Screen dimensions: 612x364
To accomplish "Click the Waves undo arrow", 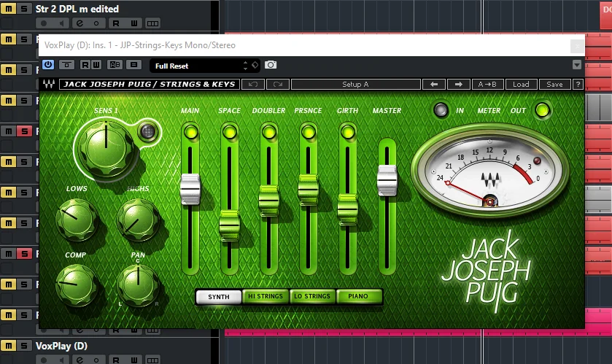I will click(253, 85).
